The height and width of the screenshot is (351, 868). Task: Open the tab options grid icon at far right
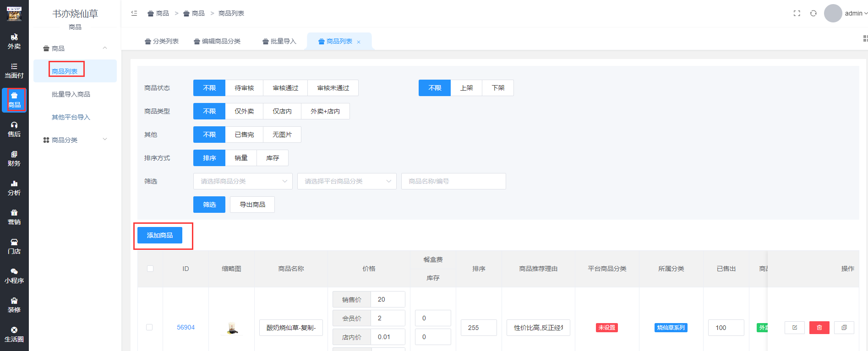click(x=865, y=38)
